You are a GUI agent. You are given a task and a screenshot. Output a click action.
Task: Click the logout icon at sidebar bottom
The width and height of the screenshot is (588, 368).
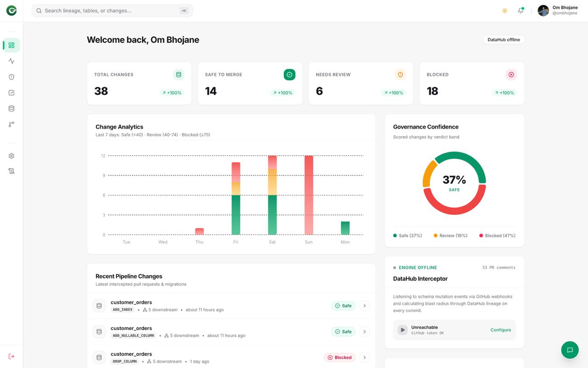tap(11, 357)
